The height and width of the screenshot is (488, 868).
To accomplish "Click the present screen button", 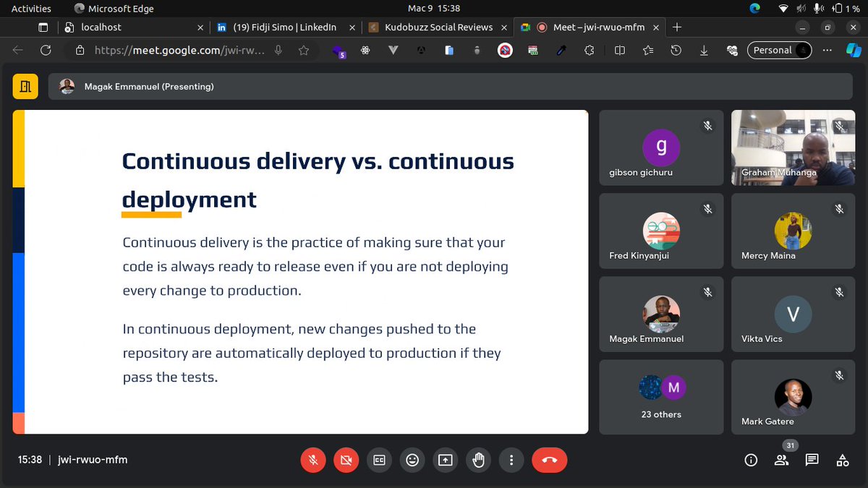I will point(446,460).
